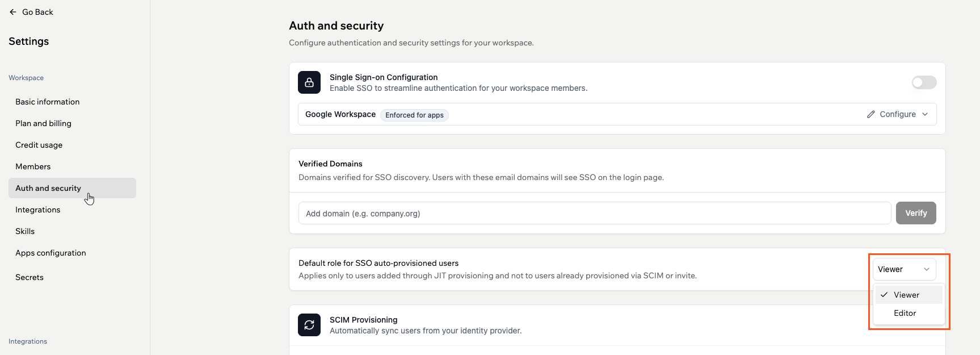Click Default role for SSO auto-provisioned users text
Screen dimensions: 980x355
click(378, 263)
